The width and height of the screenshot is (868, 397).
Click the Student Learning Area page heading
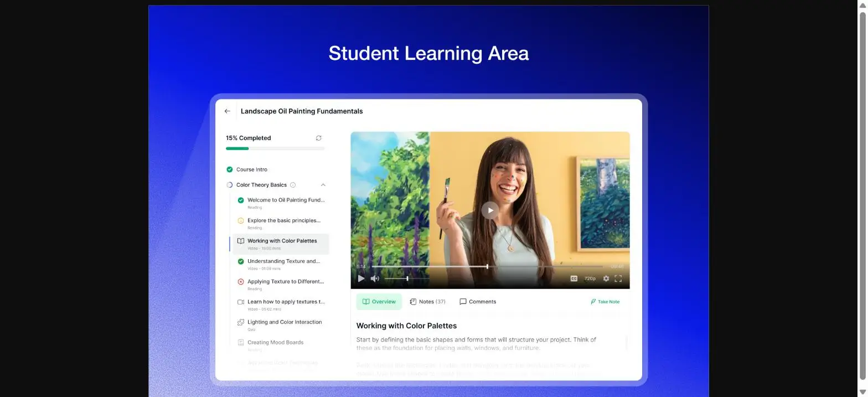tap(428, 53)
